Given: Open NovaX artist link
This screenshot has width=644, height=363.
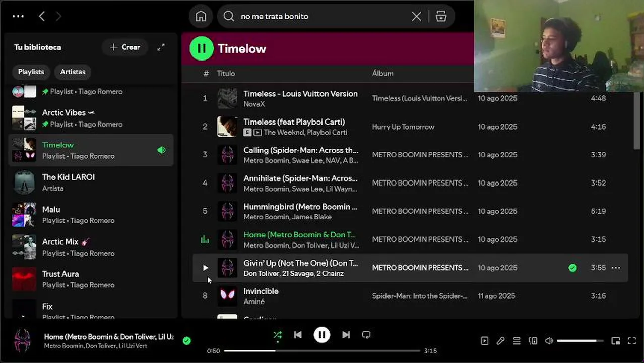Looking at the screenshot, I should (254, 104).
